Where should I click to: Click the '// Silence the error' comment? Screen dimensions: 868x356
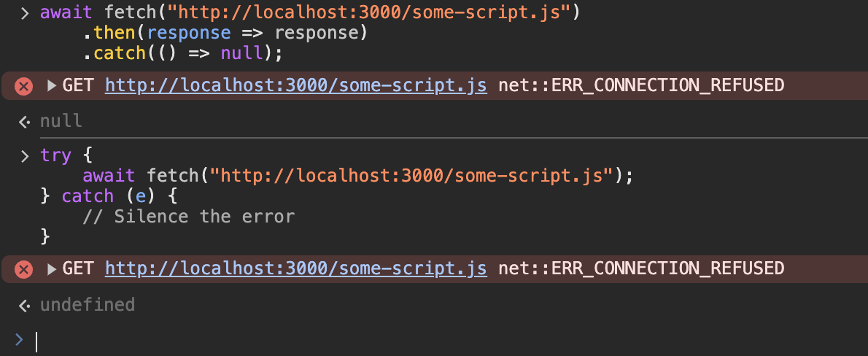(188, 216)
